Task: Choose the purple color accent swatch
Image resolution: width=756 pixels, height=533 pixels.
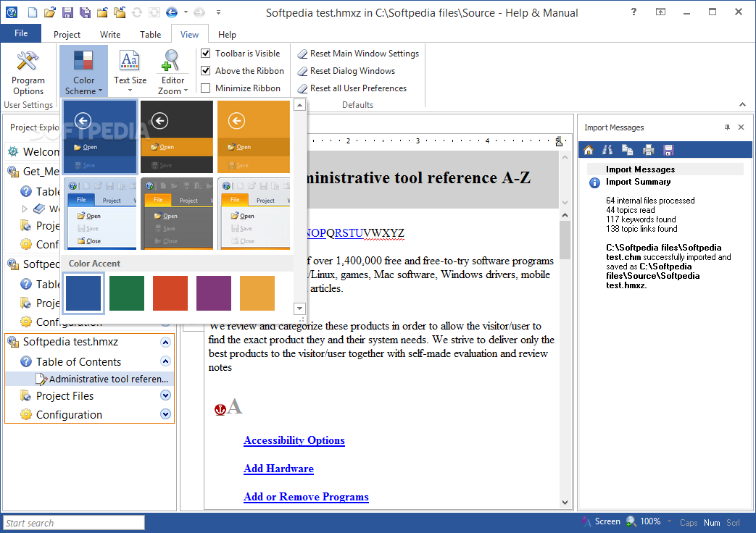Action: (x=214, y=293)
